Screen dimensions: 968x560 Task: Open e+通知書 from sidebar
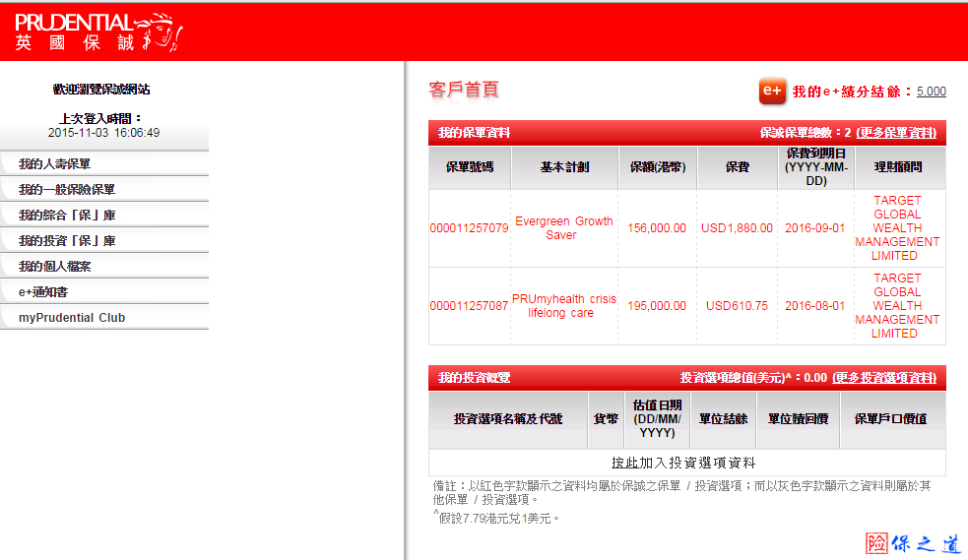[x=104, y=291]
